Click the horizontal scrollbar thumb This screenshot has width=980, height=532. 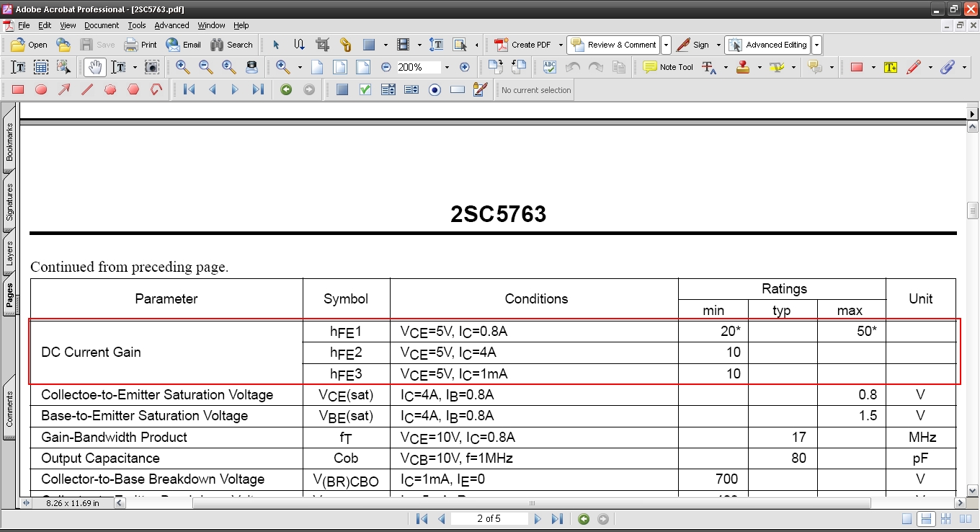pos(532,503)
